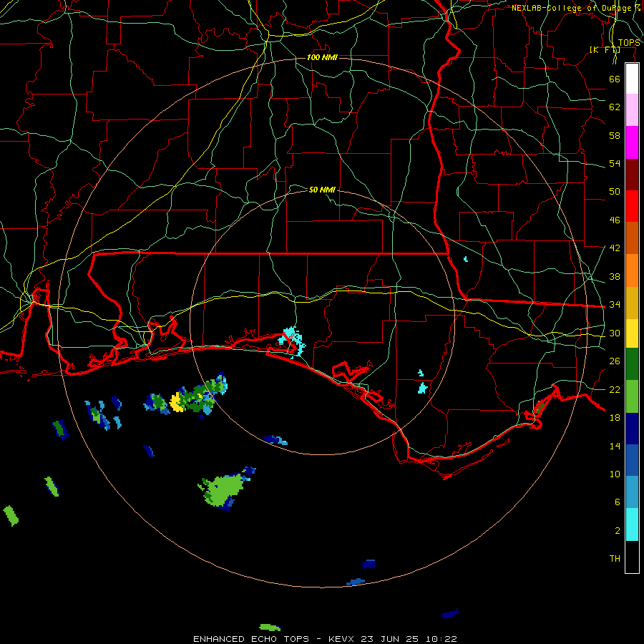Click the "50" legend value
The height and width of the screenshot is (644, 644).
coord(615,191)
